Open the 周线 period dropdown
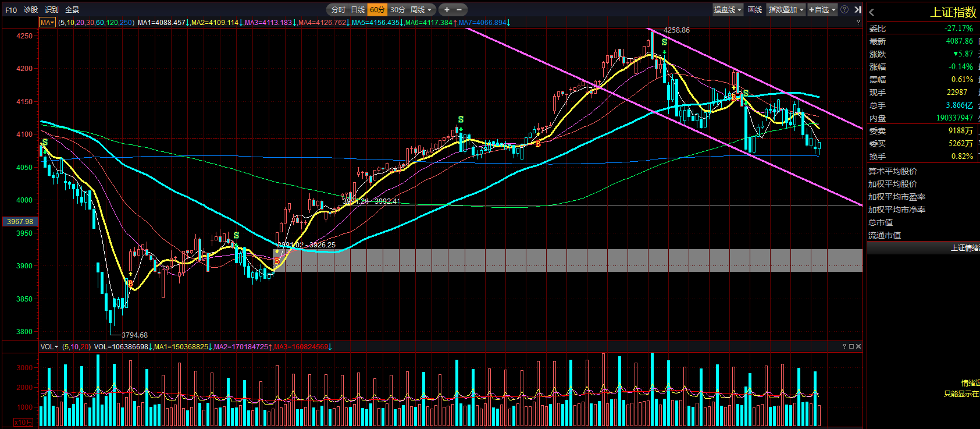 click(421, 10)
